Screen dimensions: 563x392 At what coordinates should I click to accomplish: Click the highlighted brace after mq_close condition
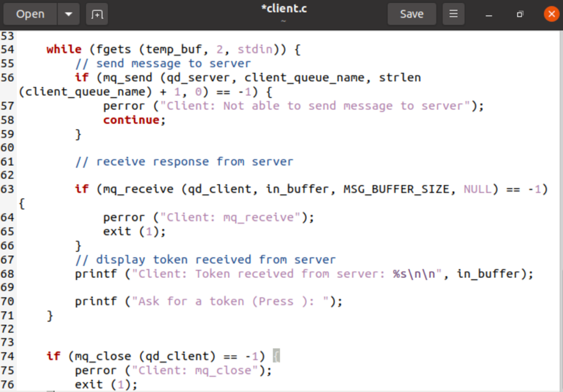pos(276,356)
